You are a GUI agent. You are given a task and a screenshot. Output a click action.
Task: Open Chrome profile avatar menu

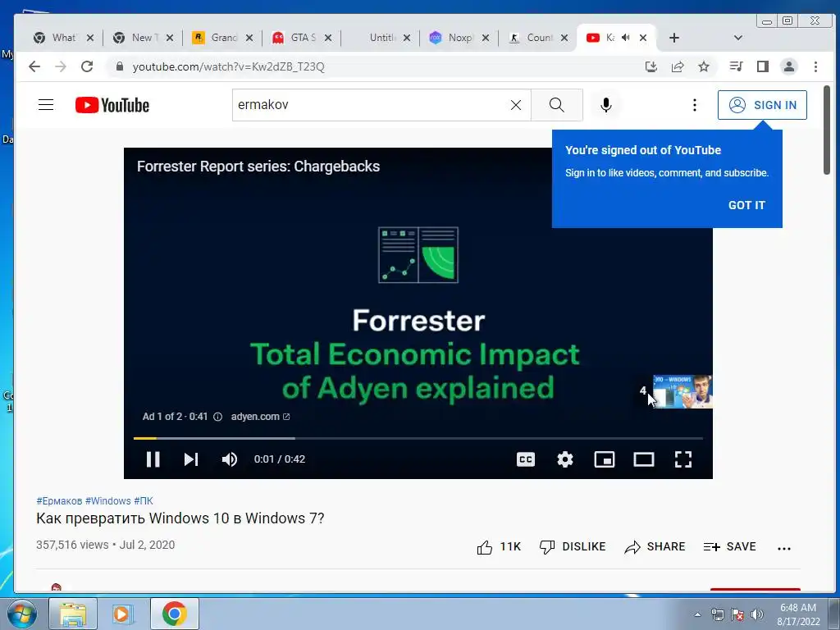click(788, 66)
